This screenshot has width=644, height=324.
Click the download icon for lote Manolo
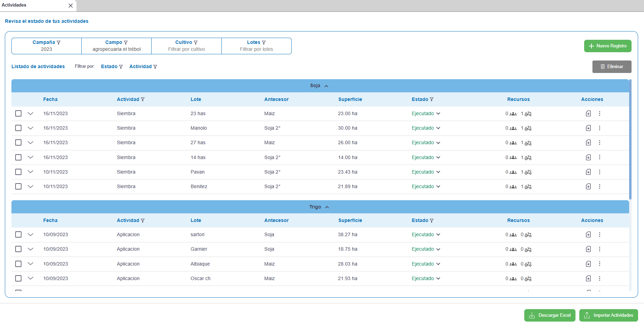click(588, 128)
